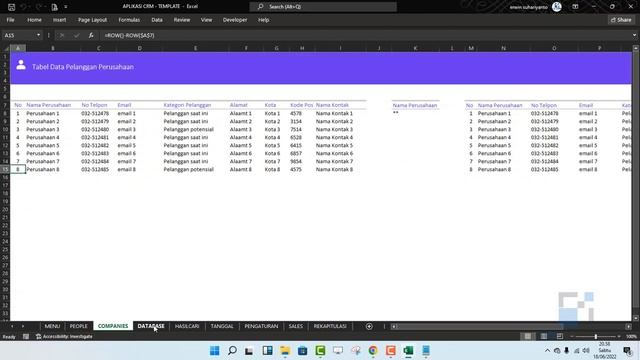This screenshot has height=360, width=640.
Task: Open the REKAPITULASI sheet tab
Action: pos(330,326)
